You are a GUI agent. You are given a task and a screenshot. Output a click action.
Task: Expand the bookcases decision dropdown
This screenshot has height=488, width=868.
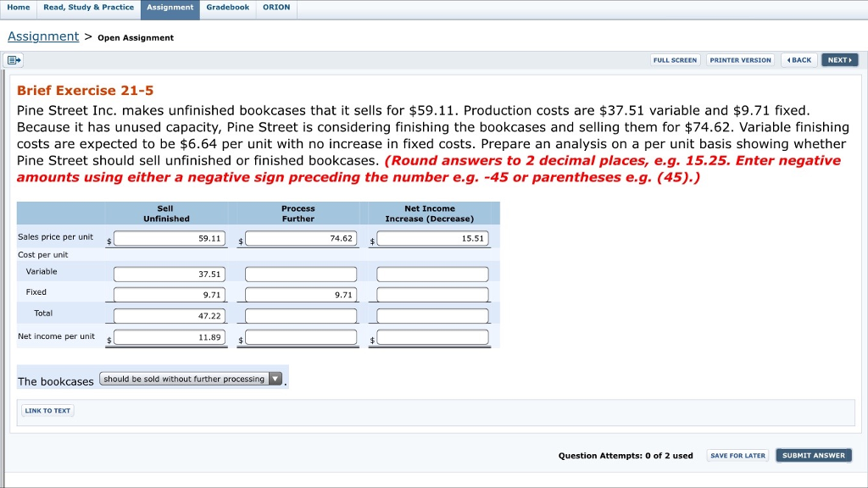point(192,379)
